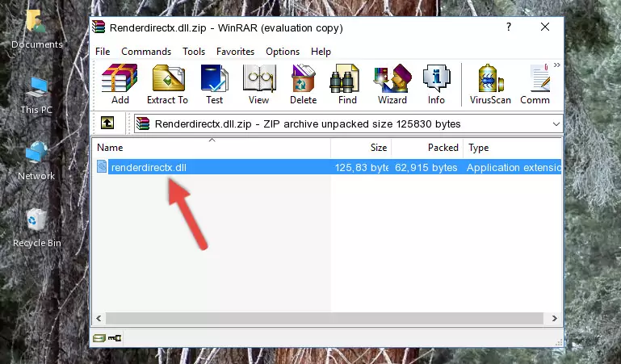Screen dimensions: 621x364
Task: Open the Favorites menu
Action: (x=235, y=52)
